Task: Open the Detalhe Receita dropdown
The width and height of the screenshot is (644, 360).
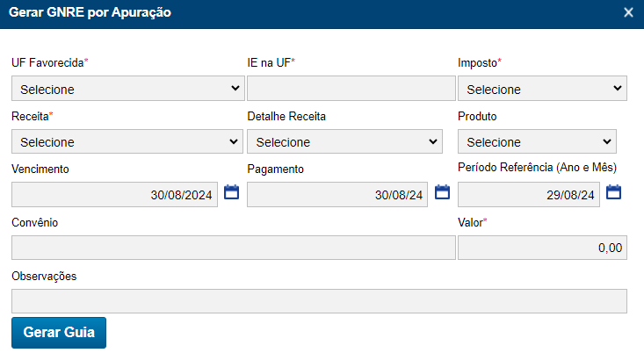Action: tap(344, 141)
